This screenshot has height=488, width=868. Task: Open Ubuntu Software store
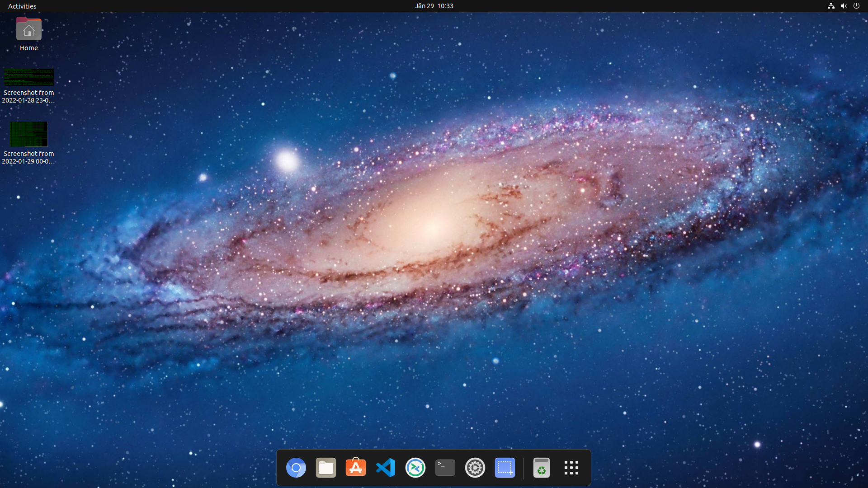pyautogui.click(x=356, y=468)
